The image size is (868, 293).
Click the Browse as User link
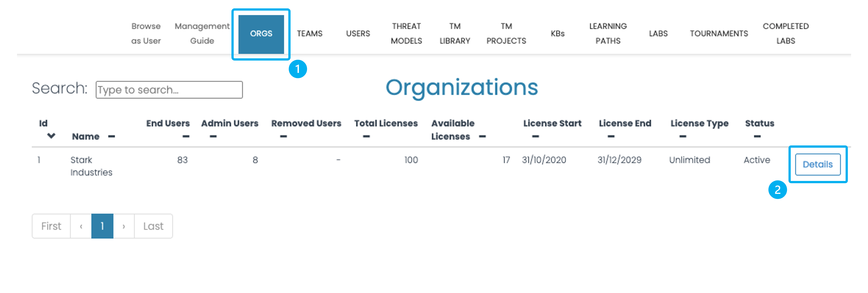[146, 34]
